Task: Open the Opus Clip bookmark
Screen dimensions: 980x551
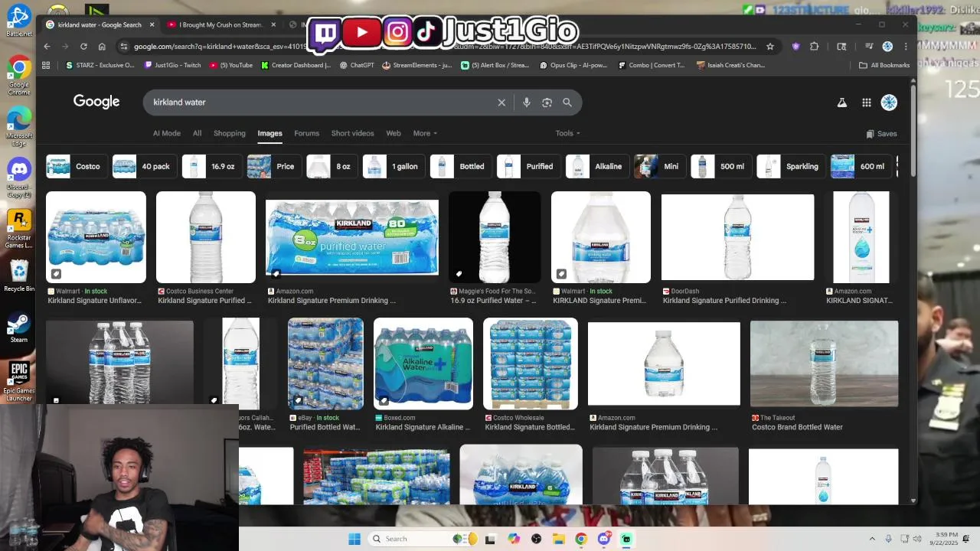Action: tap(573, 65)
